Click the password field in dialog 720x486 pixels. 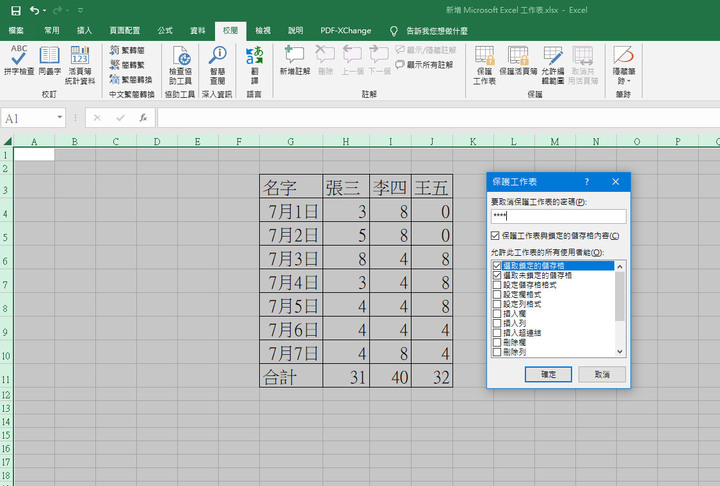(x=558, y=216)
